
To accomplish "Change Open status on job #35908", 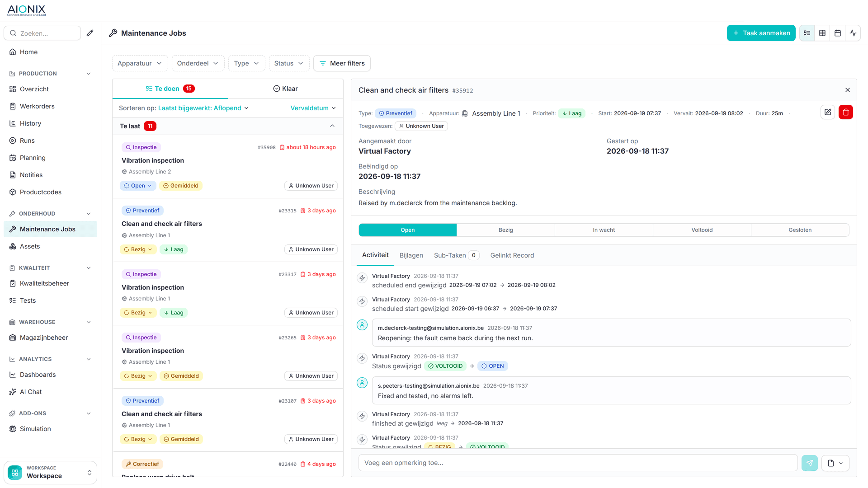I will tap(138, 186).
